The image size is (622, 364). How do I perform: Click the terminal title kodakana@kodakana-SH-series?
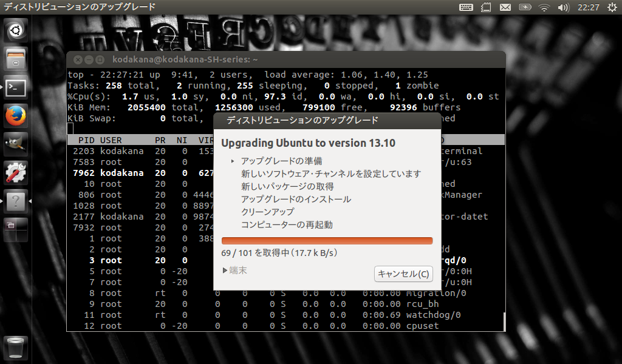point(185,59)
